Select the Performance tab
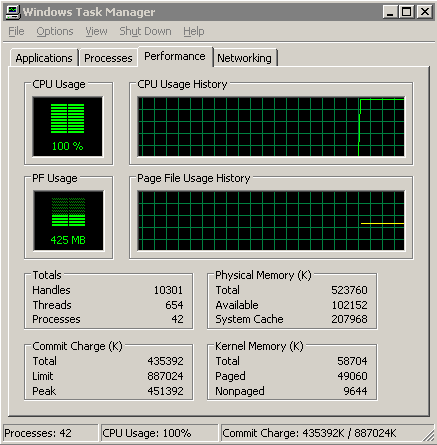437x445 pixels. 175,56
